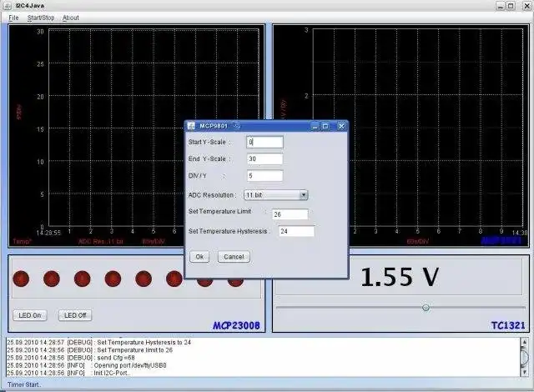Focus the End Y-Scale field showing 30
The image size is (534, 392).
tap(264, 159)
